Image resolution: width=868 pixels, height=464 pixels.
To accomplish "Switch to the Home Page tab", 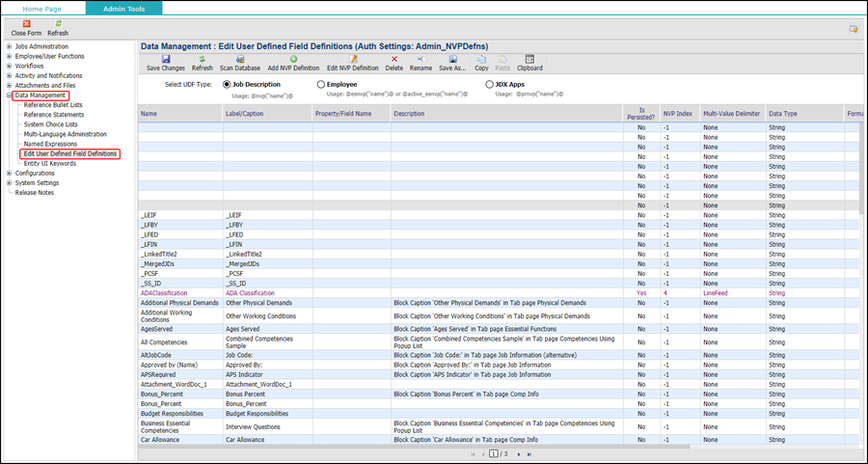I will click(42, 8).
